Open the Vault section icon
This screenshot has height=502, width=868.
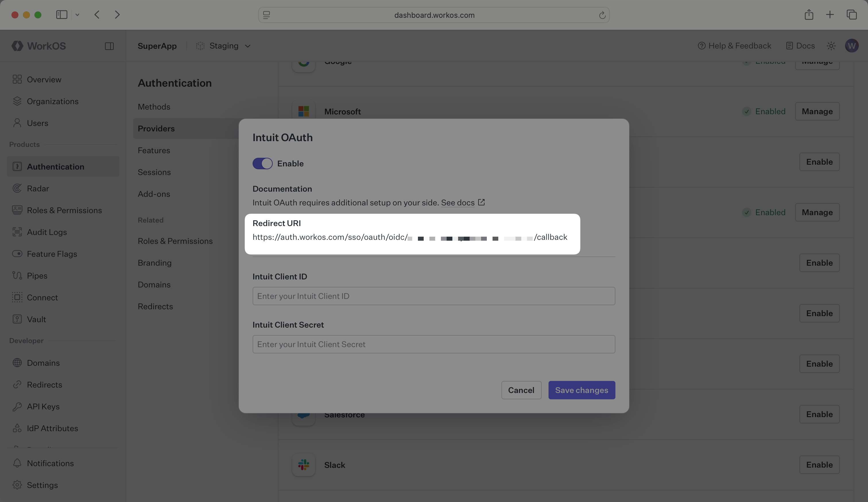(x=17, y=319)
